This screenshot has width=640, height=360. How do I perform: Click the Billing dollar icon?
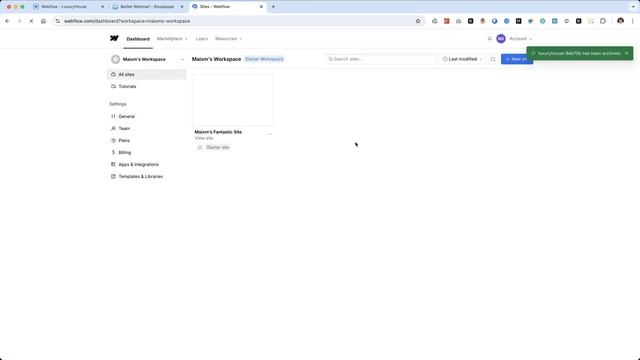click(x=113, y=152)
